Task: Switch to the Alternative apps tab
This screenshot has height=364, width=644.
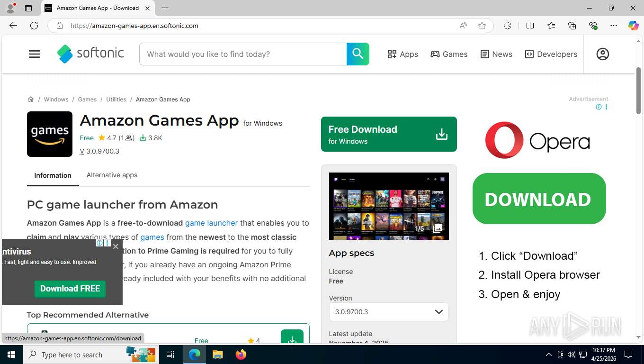Action: click(112, 175)
